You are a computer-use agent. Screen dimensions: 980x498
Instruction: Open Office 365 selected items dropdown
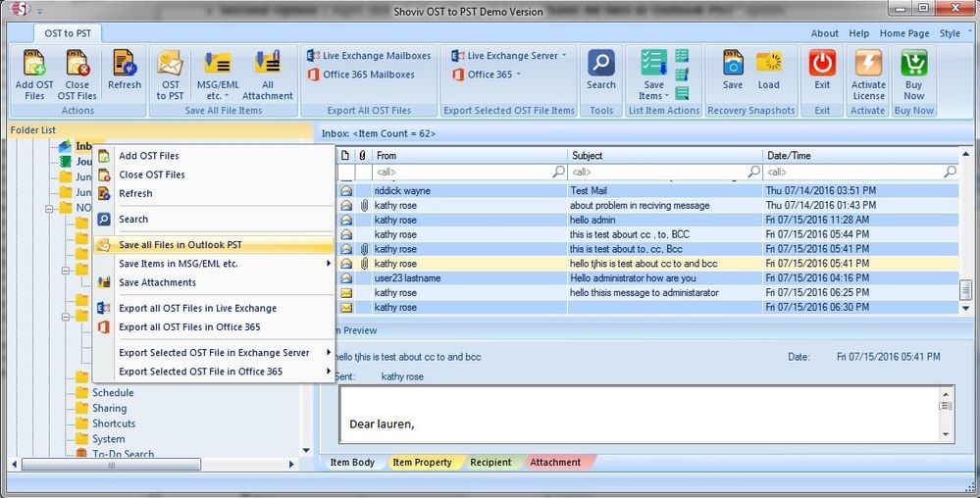pos(487,75)
